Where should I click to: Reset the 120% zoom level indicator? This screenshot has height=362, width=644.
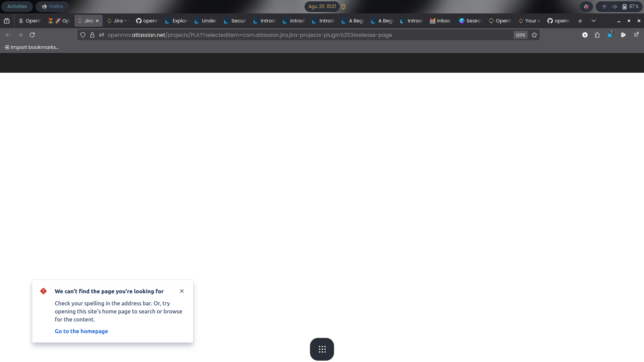click(520, 35)
